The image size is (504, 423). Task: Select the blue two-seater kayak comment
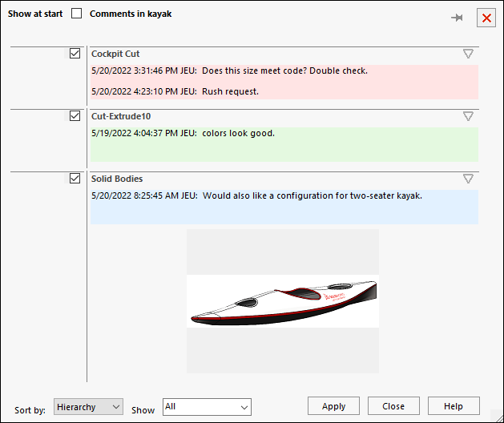tap(312, 195)
